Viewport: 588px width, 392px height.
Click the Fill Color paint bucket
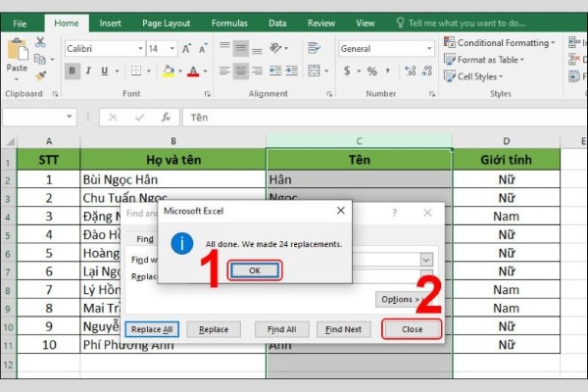pos(170,71)
